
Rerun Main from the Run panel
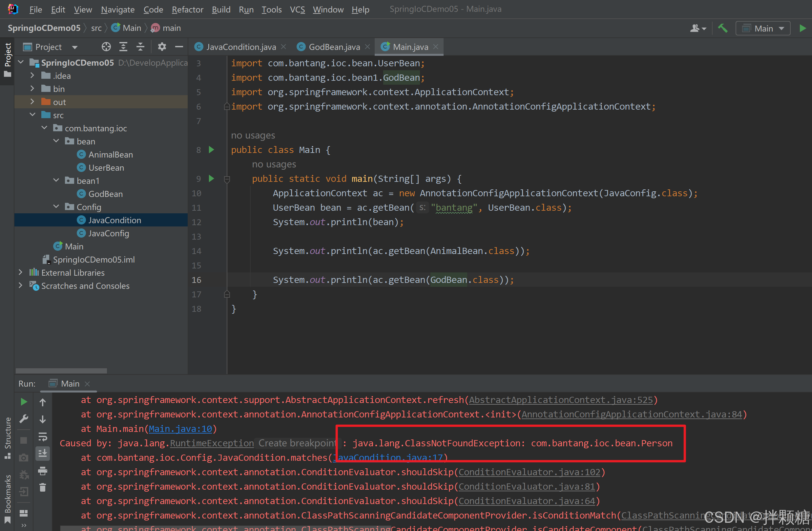tap(24, 402)
